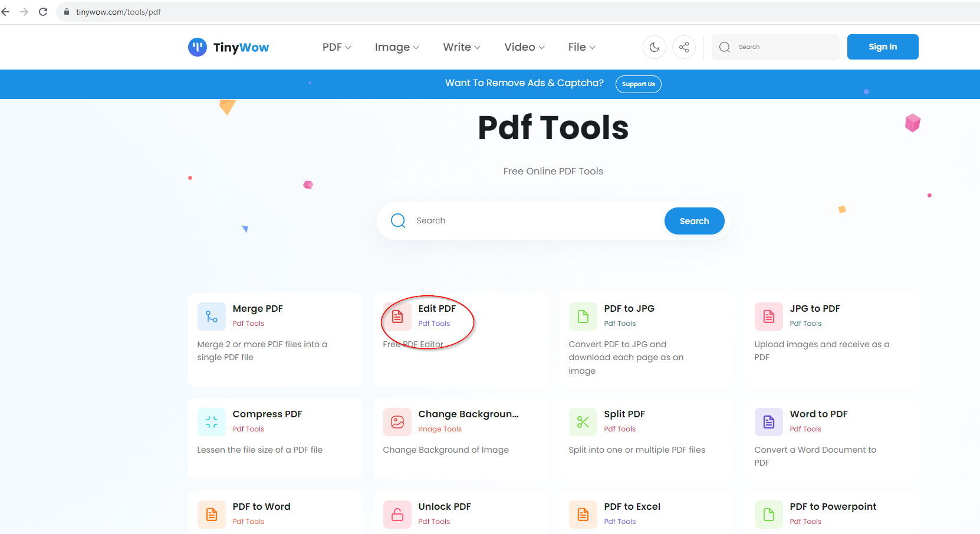Click the magnifier icon in the header search
The image size is (980, 534).
click(725, 47)
